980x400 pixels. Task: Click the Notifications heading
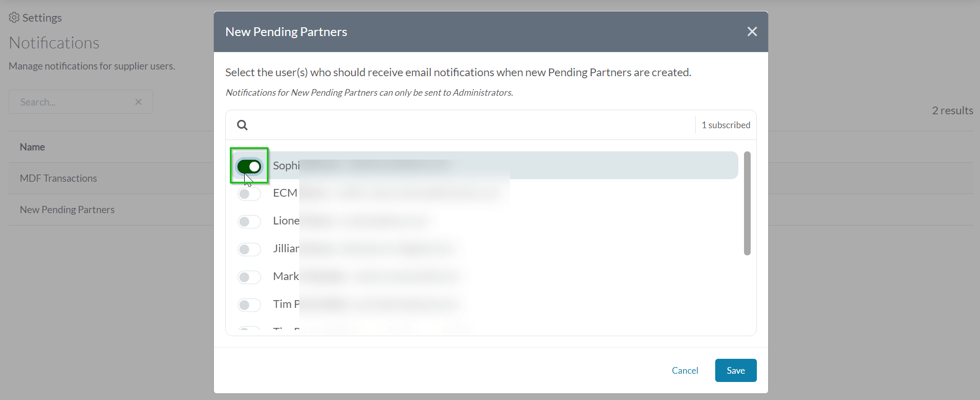tap(53, 43)
